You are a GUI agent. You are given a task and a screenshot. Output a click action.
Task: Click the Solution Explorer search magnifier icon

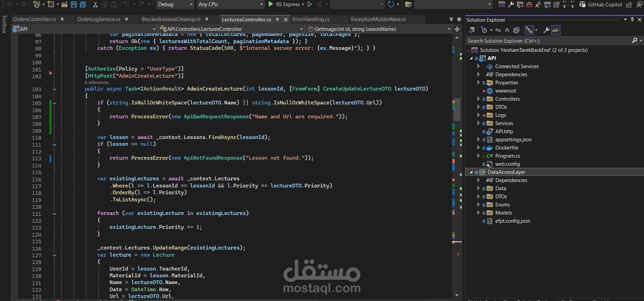635,41
